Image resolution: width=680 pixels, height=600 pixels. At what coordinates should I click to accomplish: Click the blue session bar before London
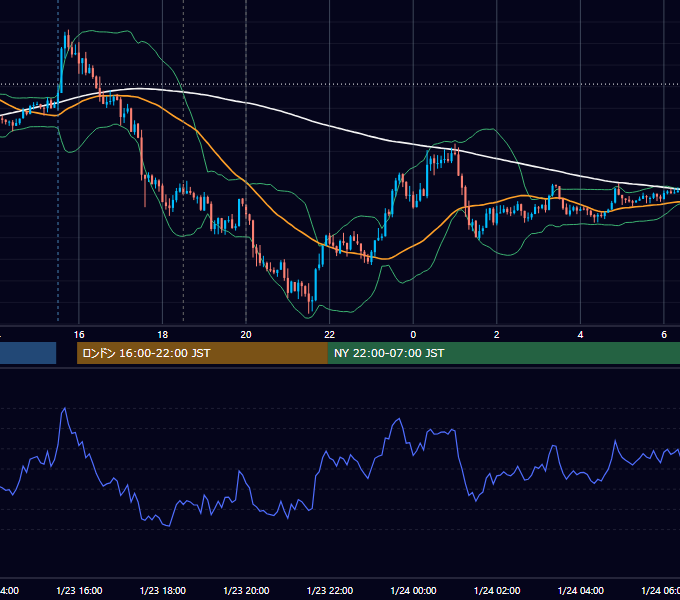[x=28, y=353]
